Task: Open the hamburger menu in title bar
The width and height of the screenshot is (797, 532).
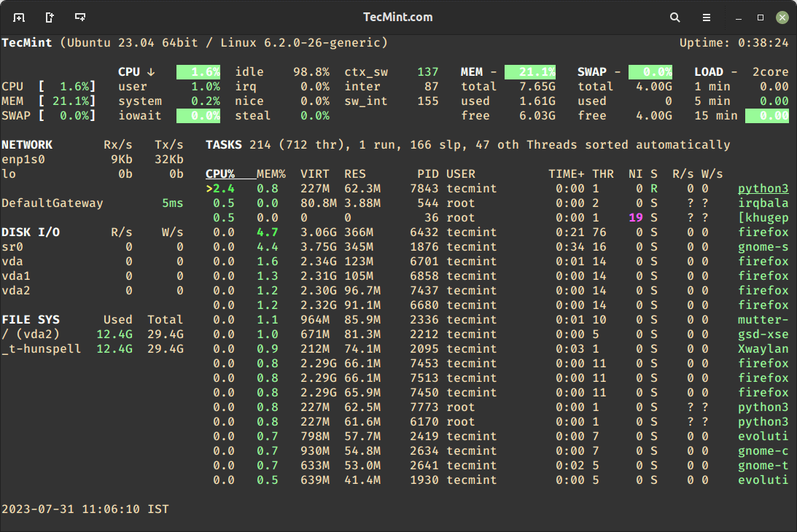Action: (707, 17)
